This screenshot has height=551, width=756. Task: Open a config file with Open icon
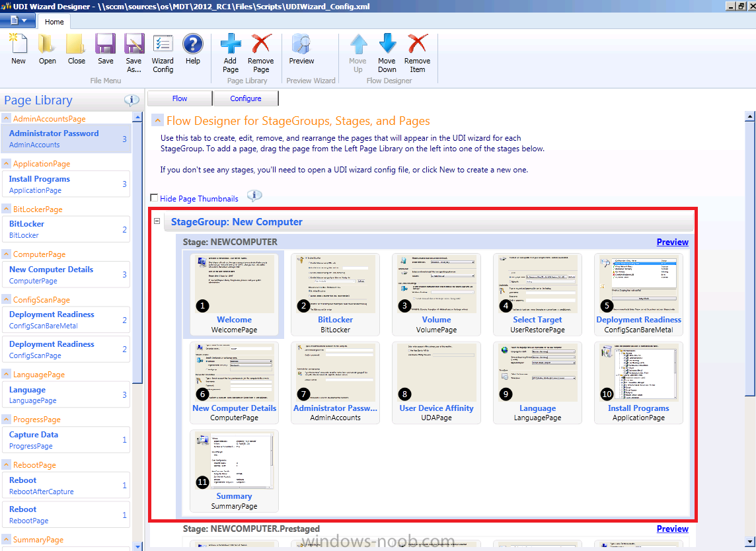pyautogui.click(x=48, y=44)
